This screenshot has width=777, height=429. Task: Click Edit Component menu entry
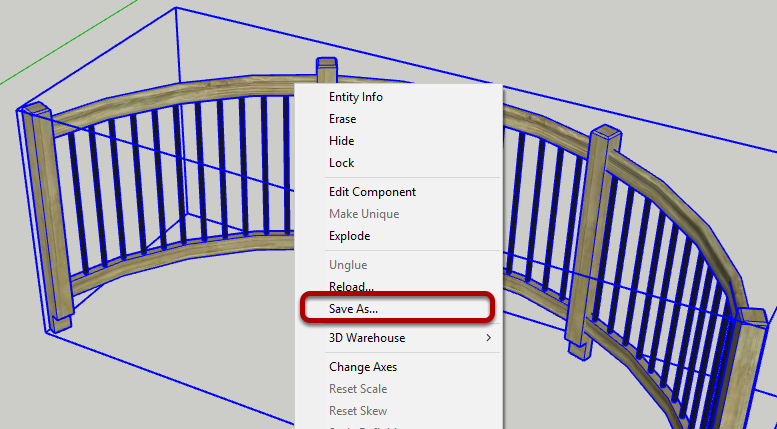372,192
